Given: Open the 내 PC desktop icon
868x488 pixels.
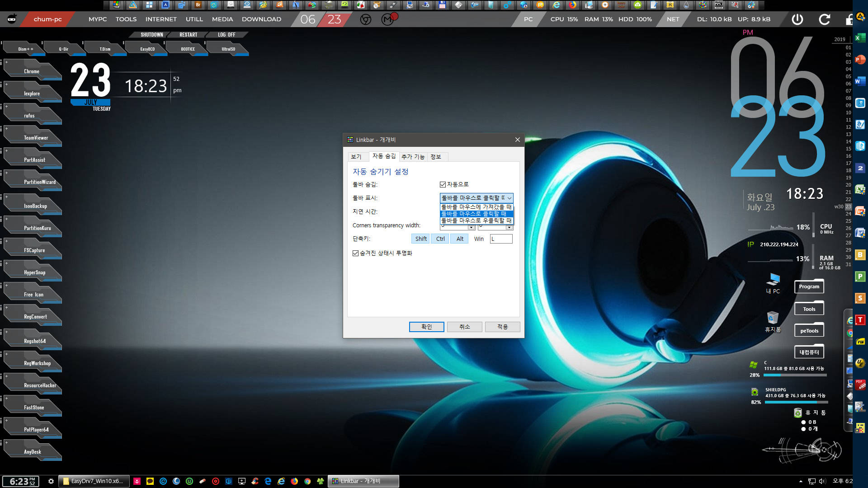Looking at the screenshot, I should pyautogui.click(x=773, y=283).
